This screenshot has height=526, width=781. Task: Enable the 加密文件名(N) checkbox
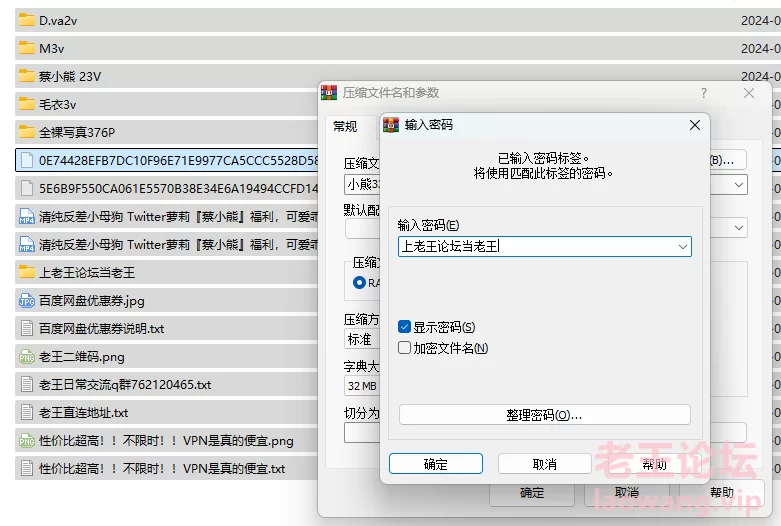tap(404, 348)
